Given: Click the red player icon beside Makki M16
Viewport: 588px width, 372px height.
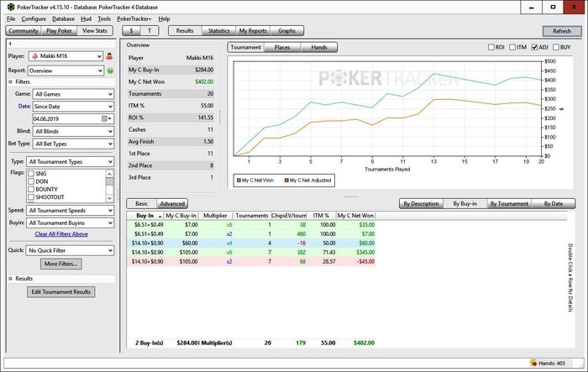Looking at the screenshot, I should (x=109, y=56).
